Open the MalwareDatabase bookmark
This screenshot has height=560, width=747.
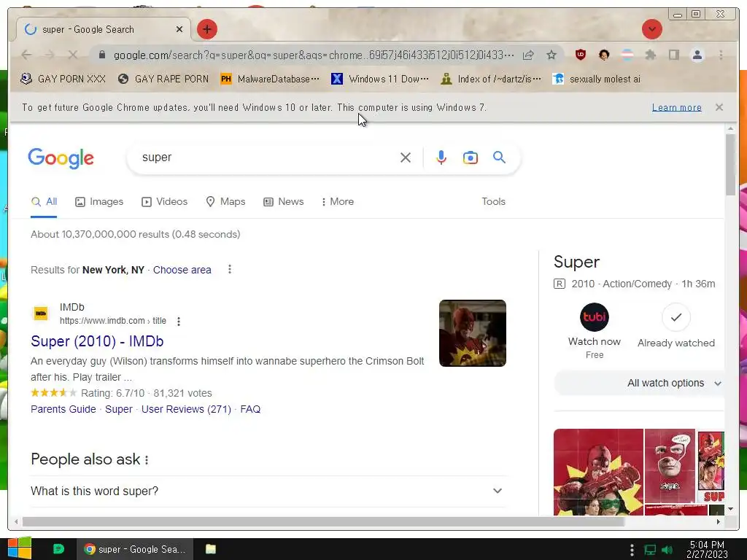click(270, 79)
